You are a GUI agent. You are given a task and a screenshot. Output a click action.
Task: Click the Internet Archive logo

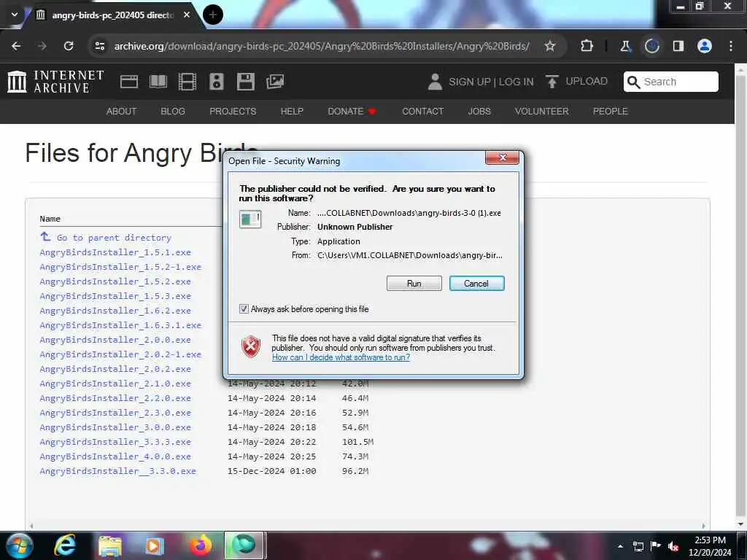[x=55, y=82]
